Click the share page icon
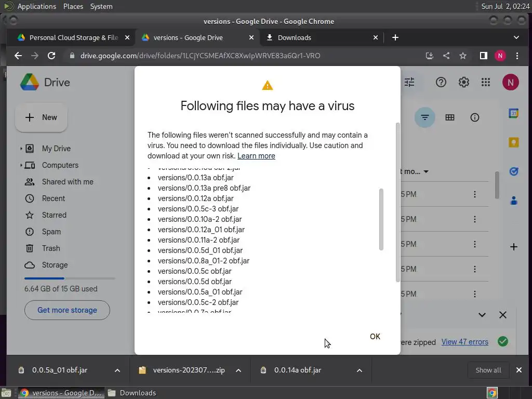Viewport: 532px width, 399px height. click(x=446, y=56)
